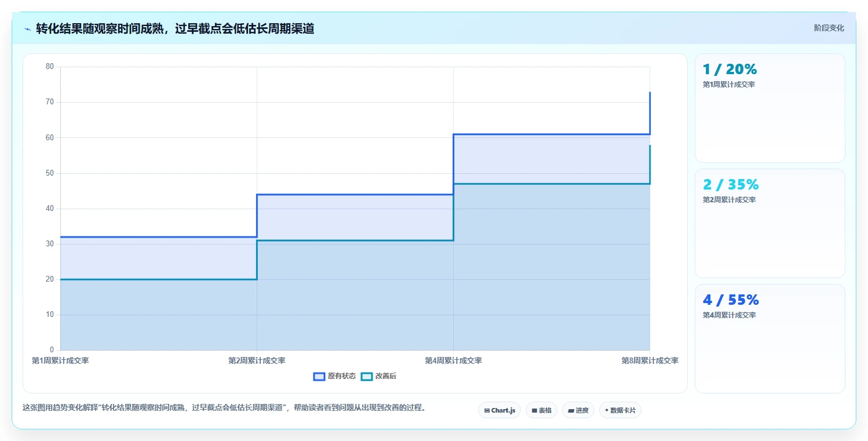The width and height of the screenshot is (868, 441).
Task: Click the y-axis value 80
Action: [x=49, y=67]
